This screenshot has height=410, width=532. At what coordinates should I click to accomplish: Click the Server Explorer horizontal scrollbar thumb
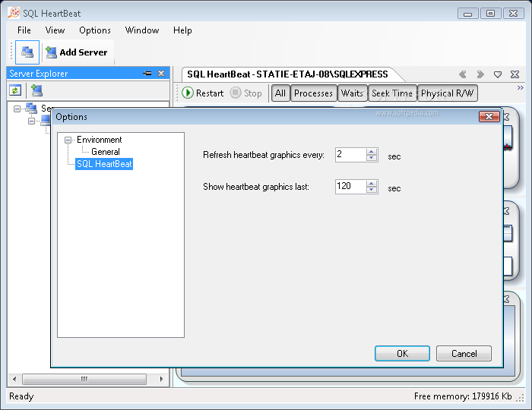(x=84, y=379)
